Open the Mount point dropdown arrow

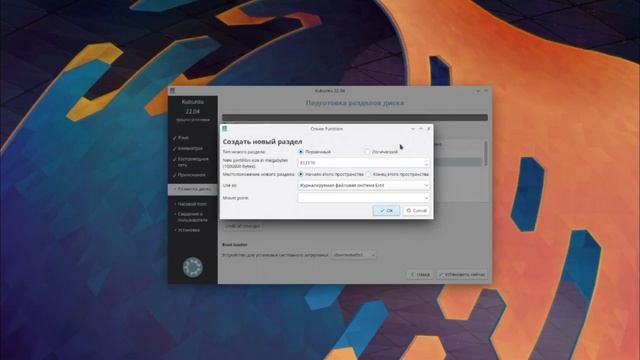coord(426,198)
